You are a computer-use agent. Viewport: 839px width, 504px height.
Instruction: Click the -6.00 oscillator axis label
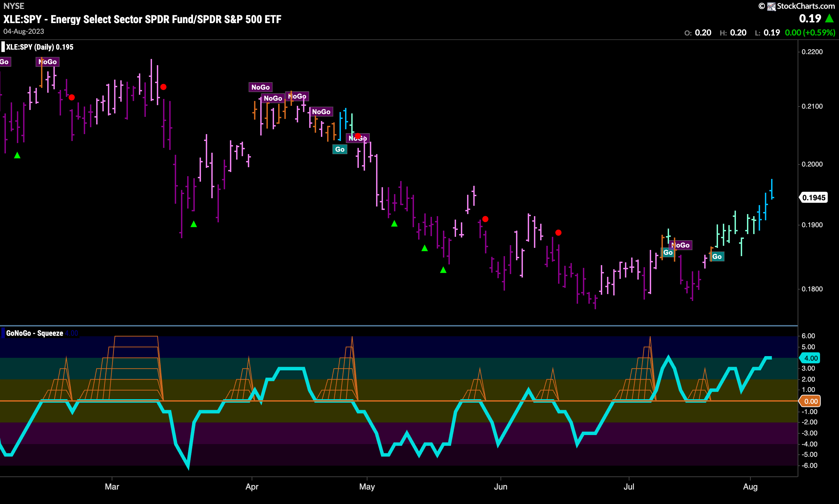pyautogui.click(x=809, y=465)
